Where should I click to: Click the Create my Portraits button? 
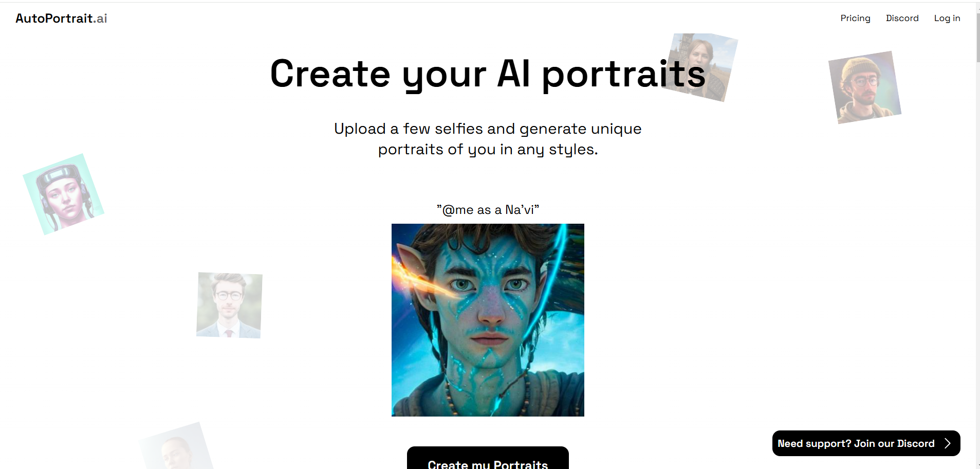[x=488, y=458]
